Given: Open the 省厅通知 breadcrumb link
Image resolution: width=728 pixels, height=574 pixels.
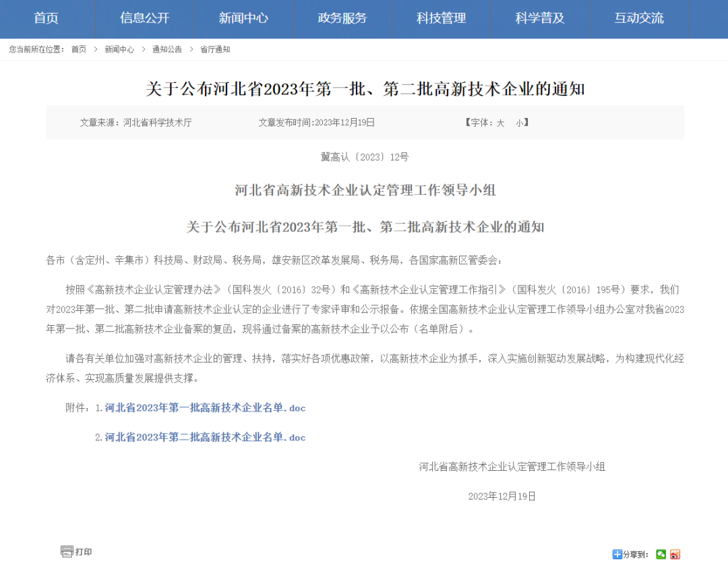Looking at the screenshot, I should click(215, 49).
